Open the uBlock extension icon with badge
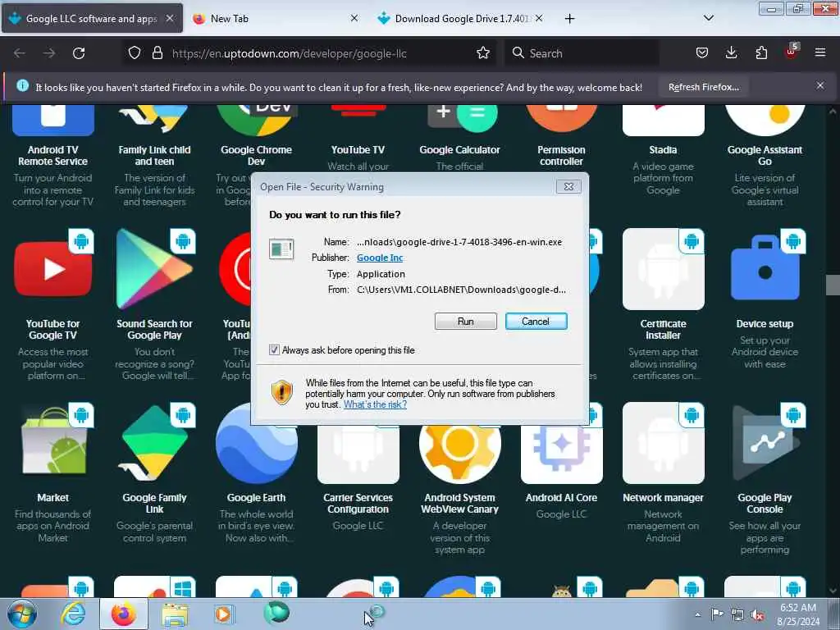Screen dimensions: 840x630 pos(792,52)
